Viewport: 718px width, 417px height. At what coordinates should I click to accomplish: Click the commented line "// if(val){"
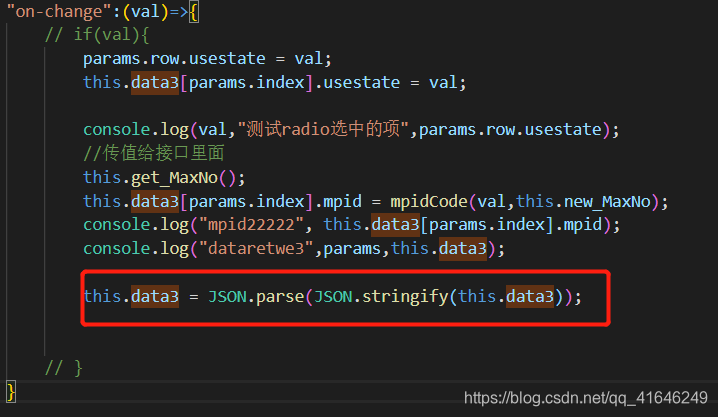tap(97, 35)
